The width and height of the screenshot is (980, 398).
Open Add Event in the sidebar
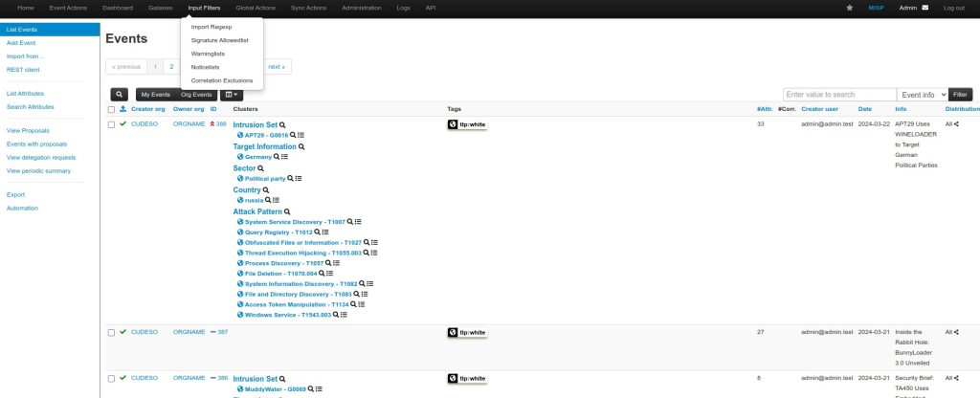21,43
